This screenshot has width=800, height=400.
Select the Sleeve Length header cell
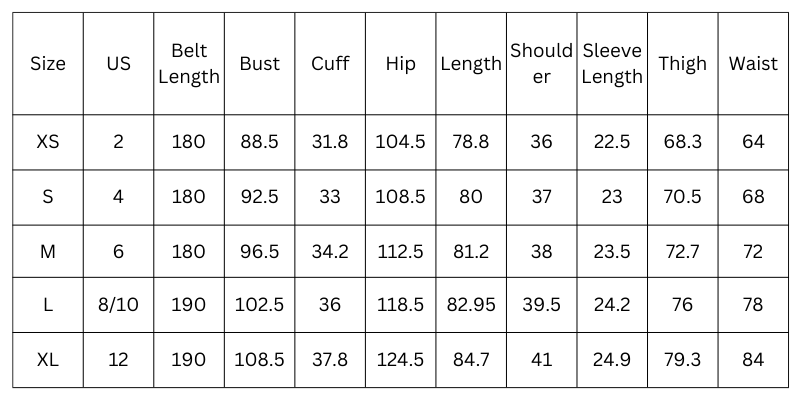(x=612, y=64)
